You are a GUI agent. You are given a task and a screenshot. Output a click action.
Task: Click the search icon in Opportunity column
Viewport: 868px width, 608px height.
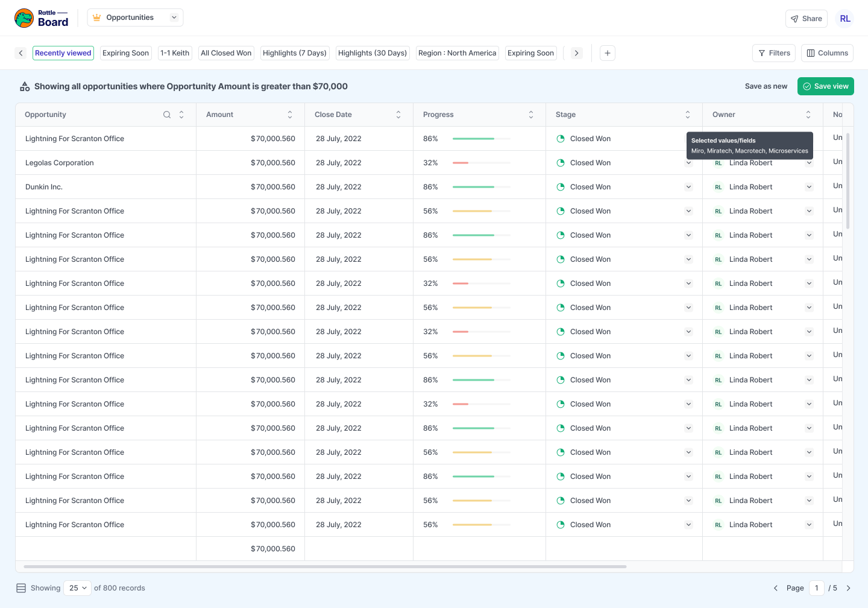[167, 115]
